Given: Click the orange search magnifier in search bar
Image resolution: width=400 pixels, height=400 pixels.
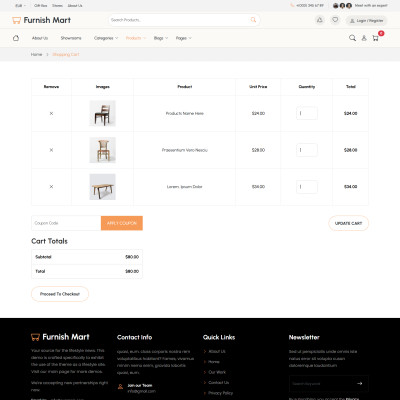Looking at the screenshot, I should [x=253, y=20].
